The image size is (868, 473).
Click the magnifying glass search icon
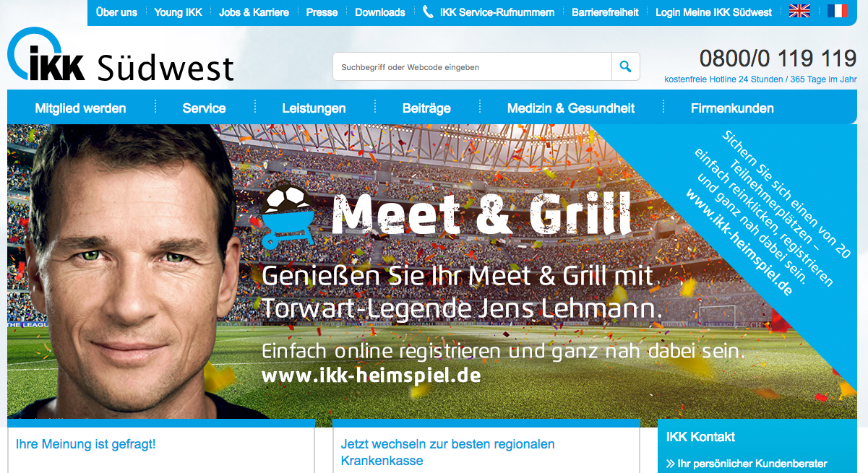625,66
